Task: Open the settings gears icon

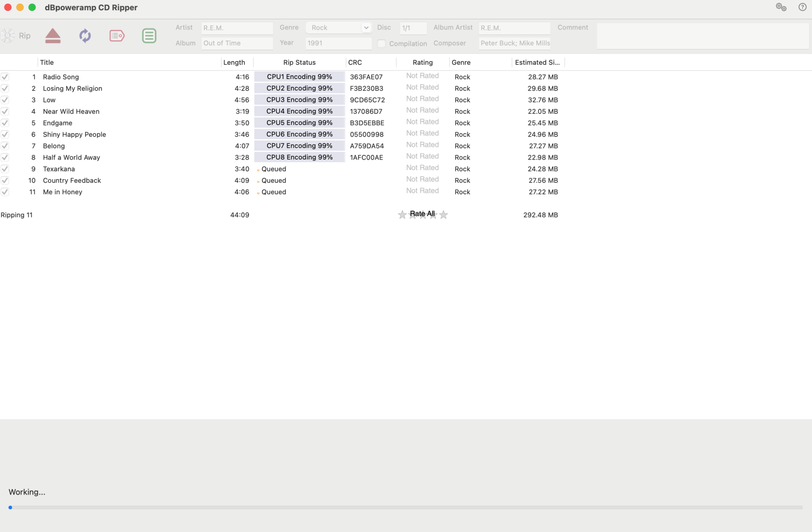Action: [781, 7]
